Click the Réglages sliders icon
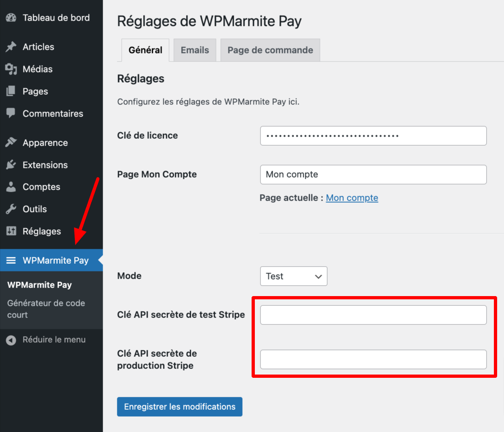The width and height of the screenshot is (504, 432). (x=11, y=231)
